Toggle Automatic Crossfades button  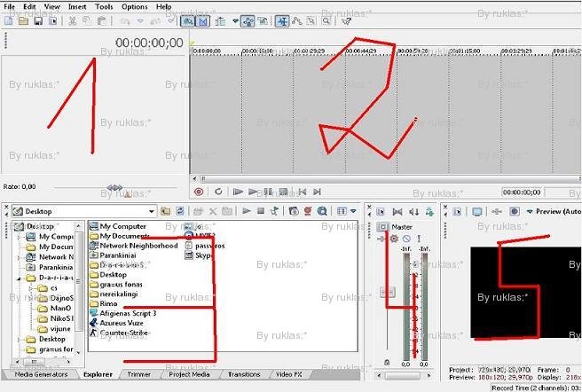pos(202,21)
